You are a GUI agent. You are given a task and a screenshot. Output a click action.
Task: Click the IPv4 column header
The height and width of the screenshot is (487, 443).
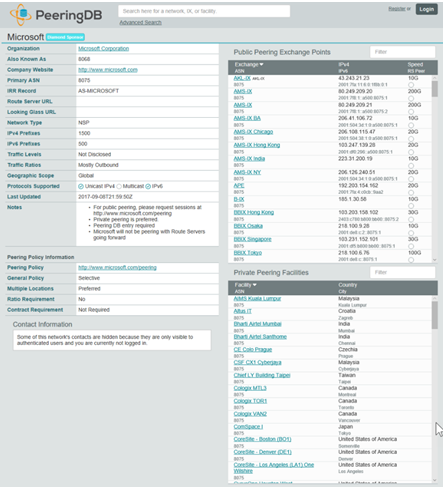344,64
